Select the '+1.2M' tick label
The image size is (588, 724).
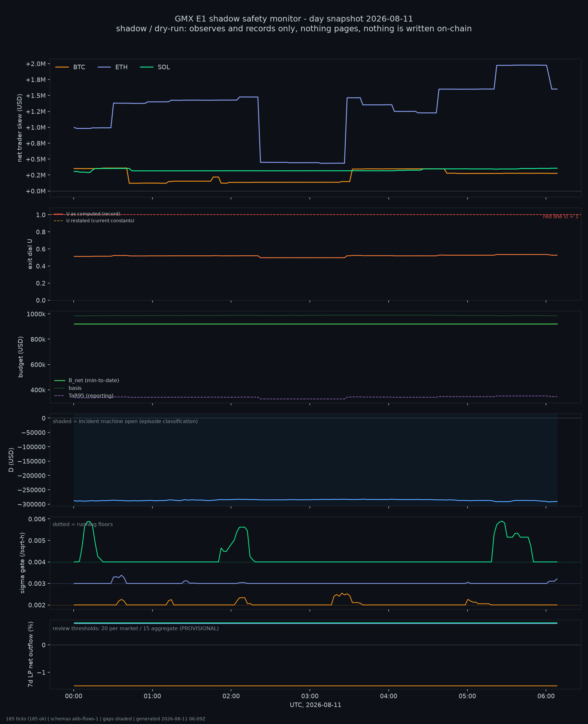pos(36,112)
